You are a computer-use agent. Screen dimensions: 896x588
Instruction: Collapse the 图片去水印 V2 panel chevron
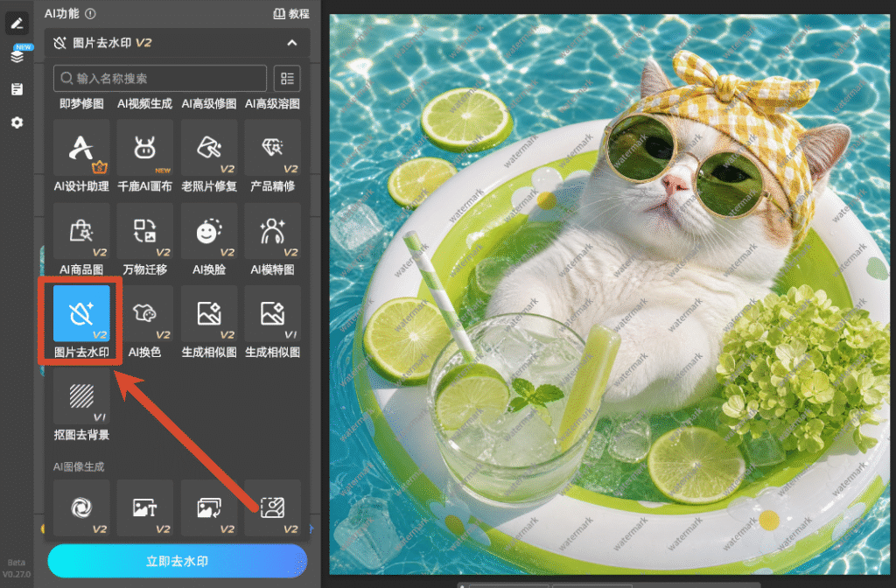292,43
